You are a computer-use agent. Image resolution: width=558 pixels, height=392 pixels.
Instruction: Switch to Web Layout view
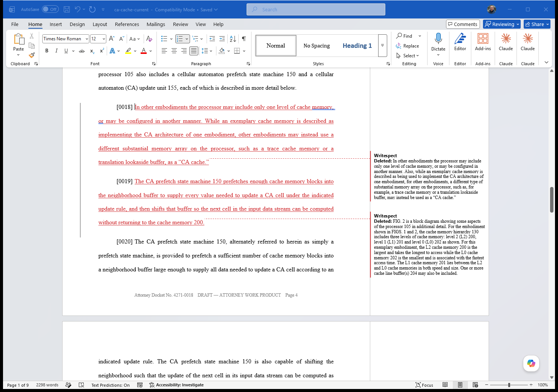[475, 385]
